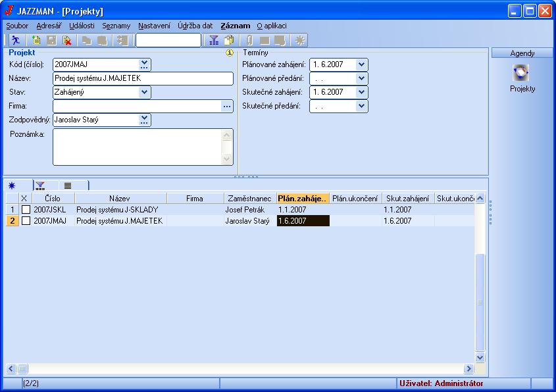Sort by the Zaměstnanec column header
This screenshot has width=556, height=392.
(x=249, y=199)
